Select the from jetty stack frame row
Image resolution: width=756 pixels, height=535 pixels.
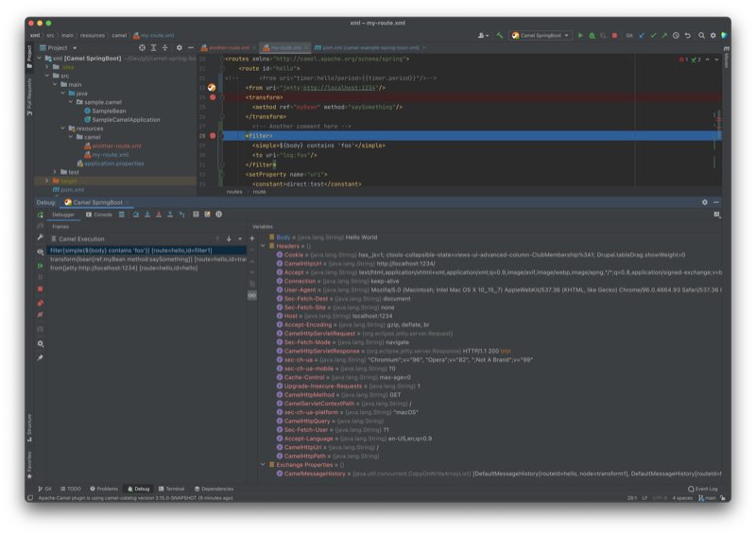coord(146,267)
